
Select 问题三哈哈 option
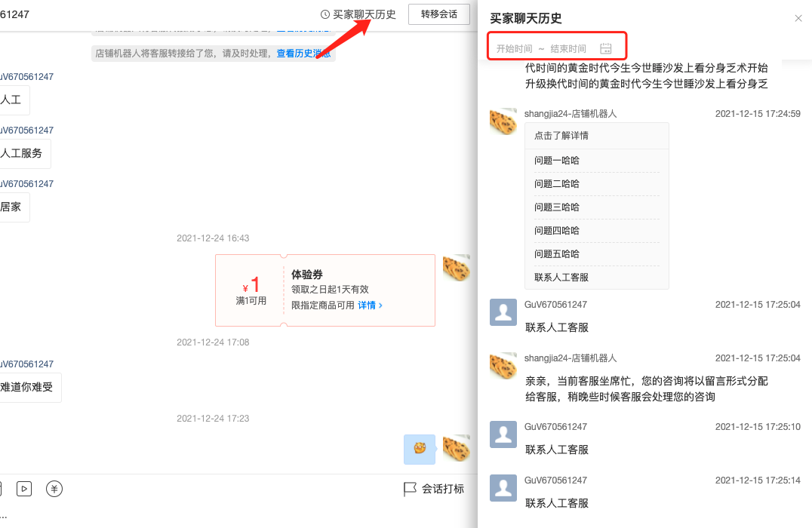[x=557, y=207]
